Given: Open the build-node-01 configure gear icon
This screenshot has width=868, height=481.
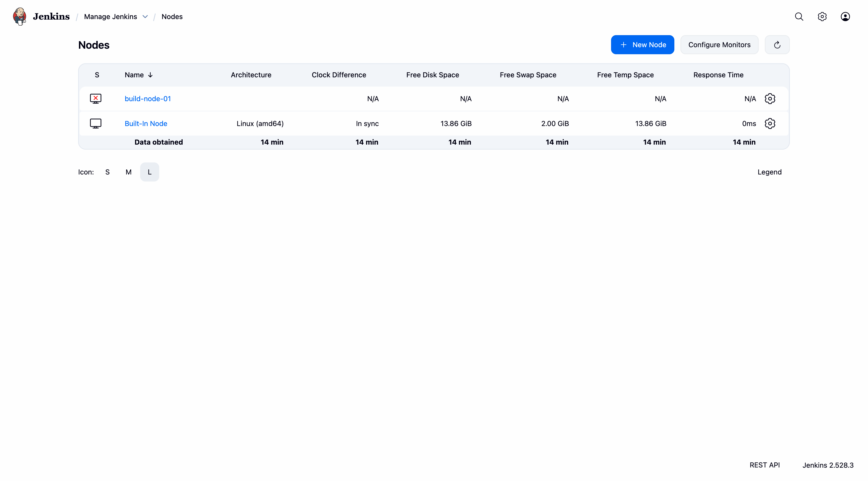Looking at the screenshot, I should point(770,99).
